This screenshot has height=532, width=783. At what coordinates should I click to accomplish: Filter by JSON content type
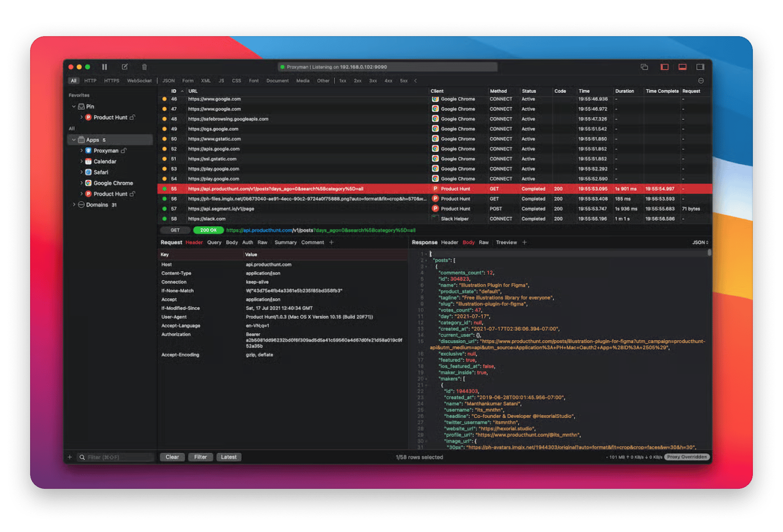[169, 81]
